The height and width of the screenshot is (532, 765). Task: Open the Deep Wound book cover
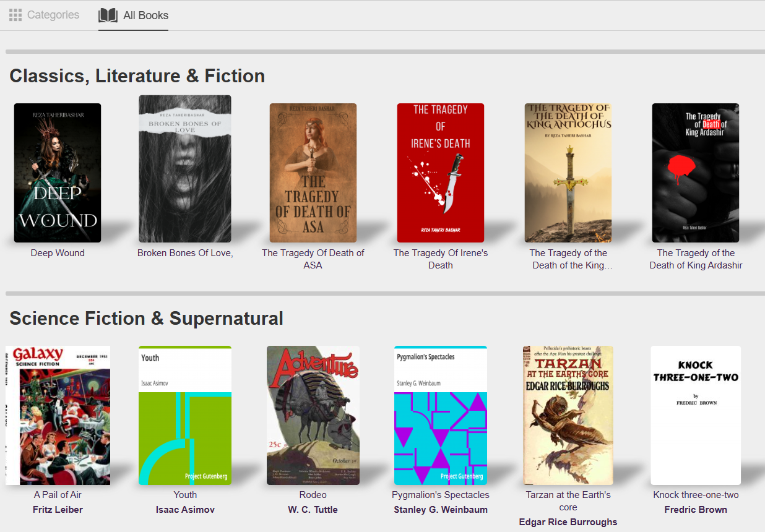[58, 173]
